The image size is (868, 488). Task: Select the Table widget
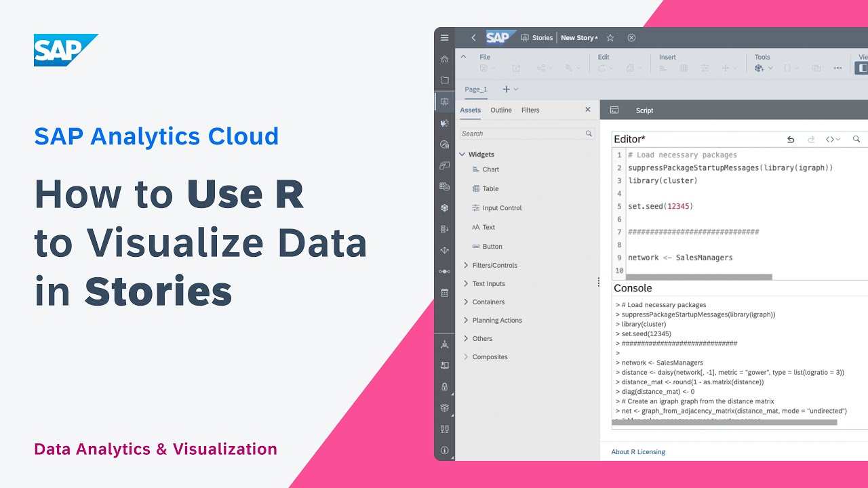pyautogui.click(x=486, y=188)
